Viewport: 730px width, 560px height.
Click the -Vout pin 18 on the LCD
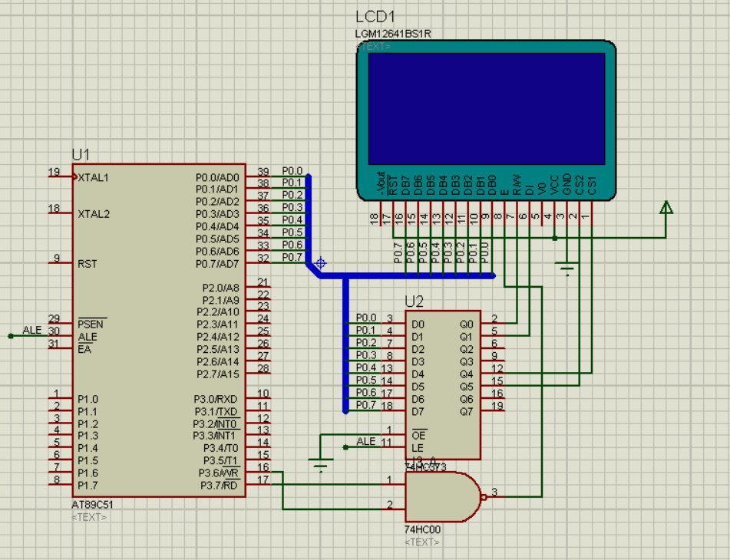pos(379,213)
